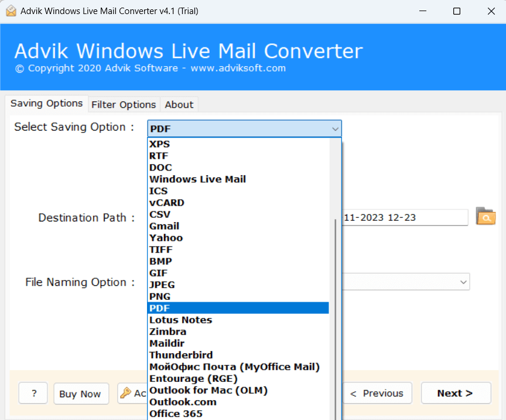Click the browse folder icon for destination
The width and height of the screenshot is (506, 420).
[x=486, y=216]
